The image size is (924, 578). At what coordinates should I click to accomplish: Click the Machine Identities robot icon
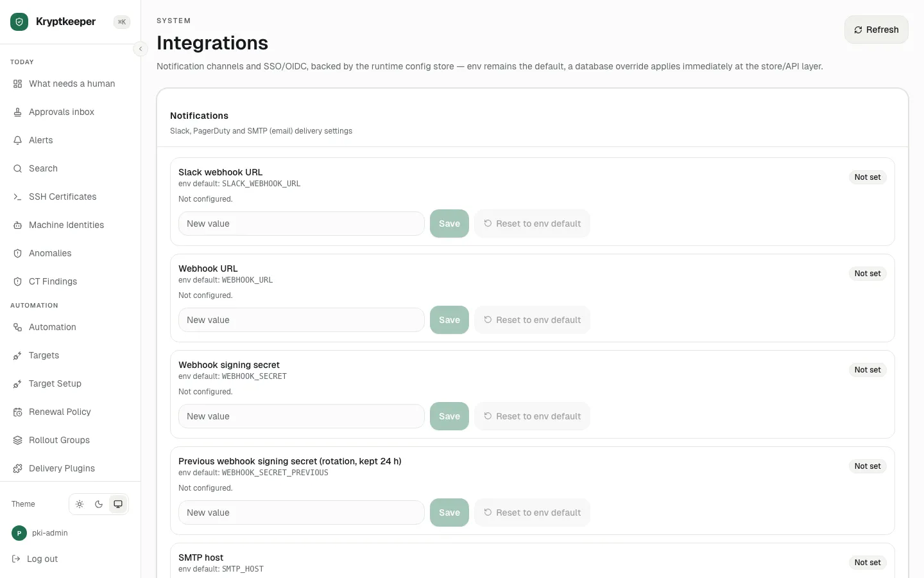(18, 225)
